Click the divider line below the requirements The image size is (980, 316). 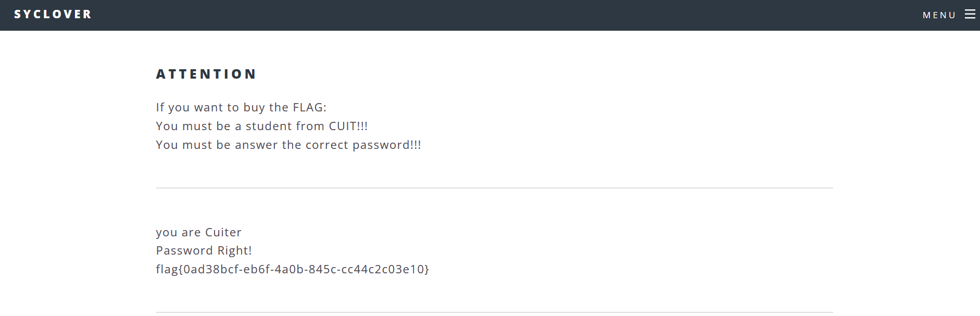494,188
